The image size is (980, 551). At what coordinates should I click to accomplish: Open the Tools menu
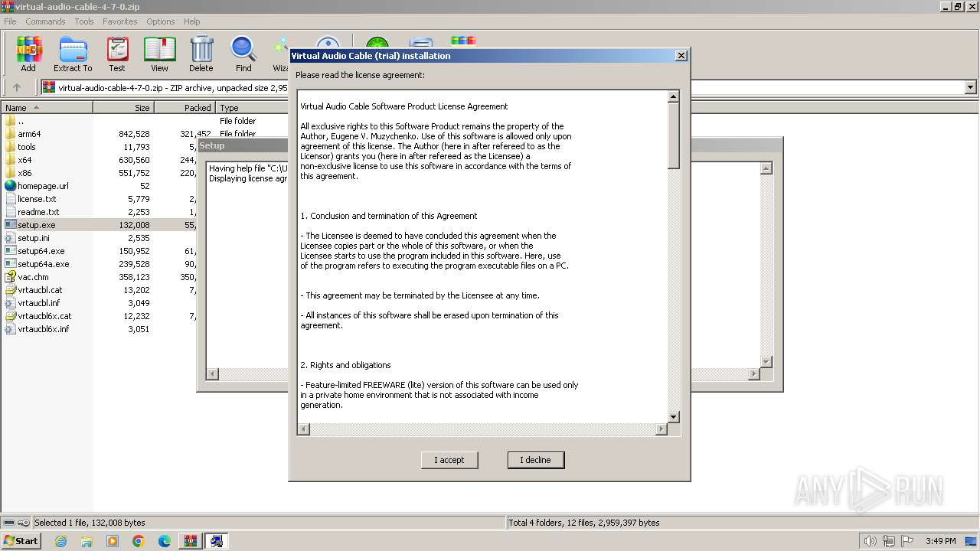click(84, 21)
